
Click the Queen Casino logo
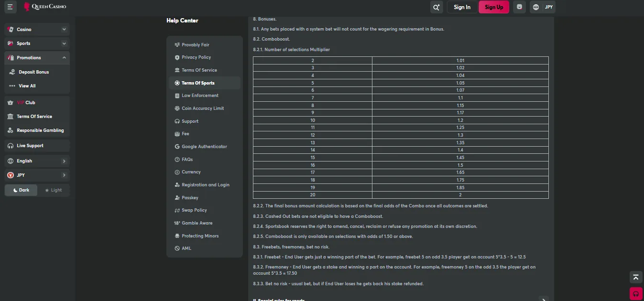click(x=45, y=7)
